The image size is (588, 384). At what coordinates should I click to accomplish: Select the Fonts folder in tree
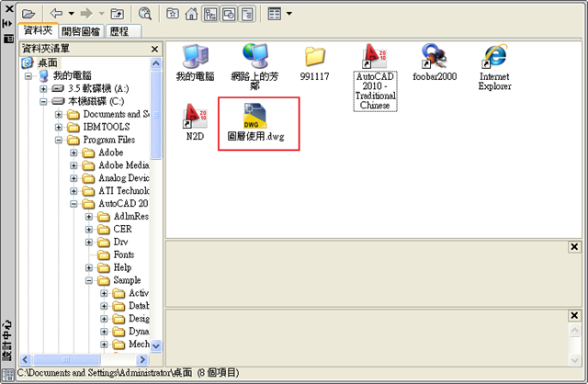[x=124, y=254]
